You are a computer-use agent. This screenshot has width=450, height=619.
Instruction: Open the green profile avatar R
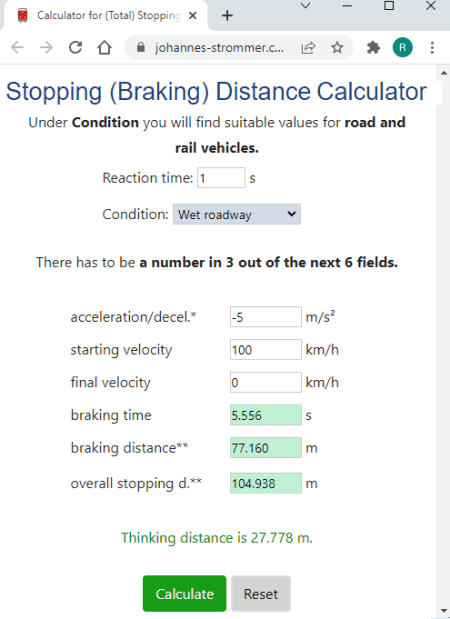point(403,48)
